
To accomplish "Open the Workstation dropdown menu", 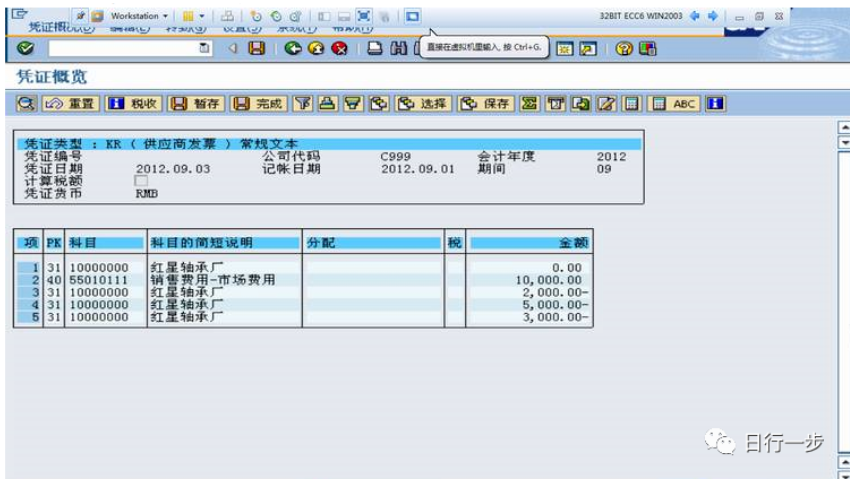I will pyautogui.click(x=139, y=16).
